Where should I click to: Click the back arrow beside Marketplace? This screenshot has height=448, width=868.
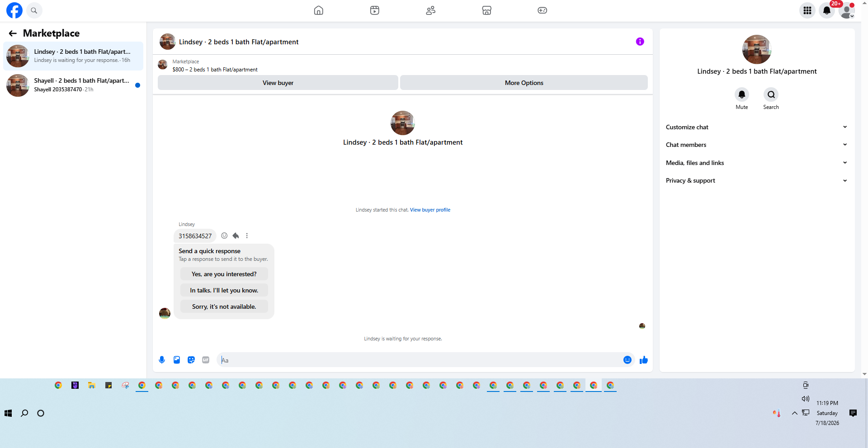click(13, 33)
